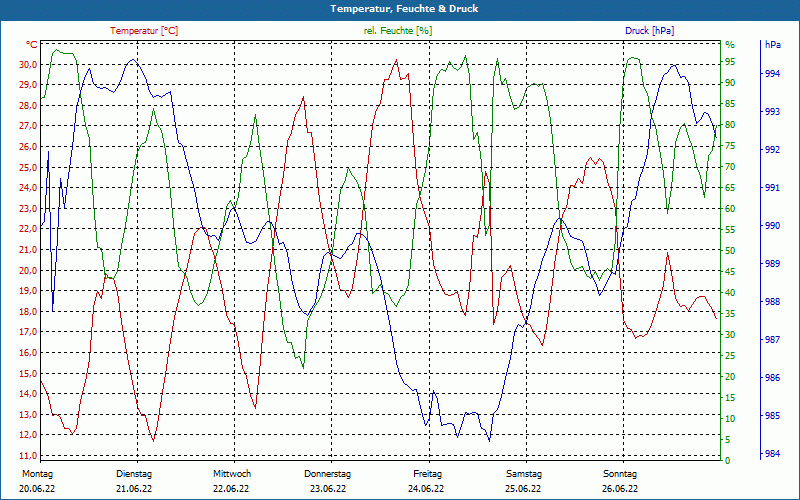Click the green "90" humidity axis value

[x=730, y=83]
